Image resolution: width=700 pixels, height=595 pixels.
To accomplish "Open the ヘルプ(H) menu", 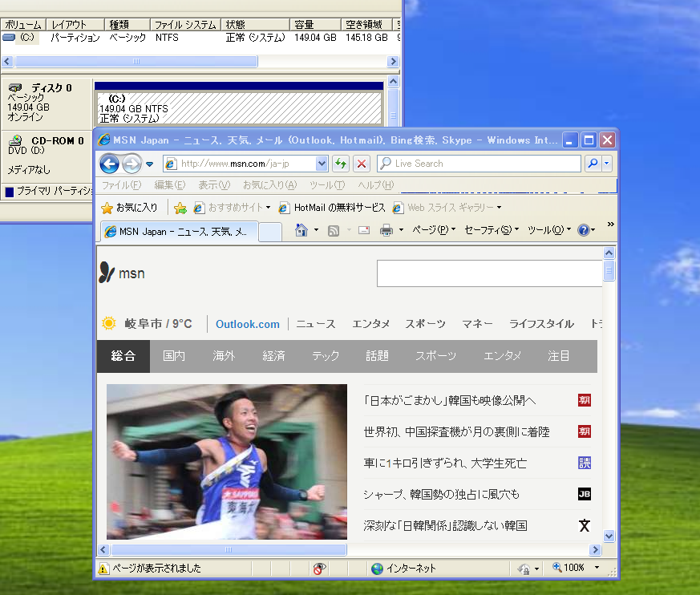I will point(376,184).
